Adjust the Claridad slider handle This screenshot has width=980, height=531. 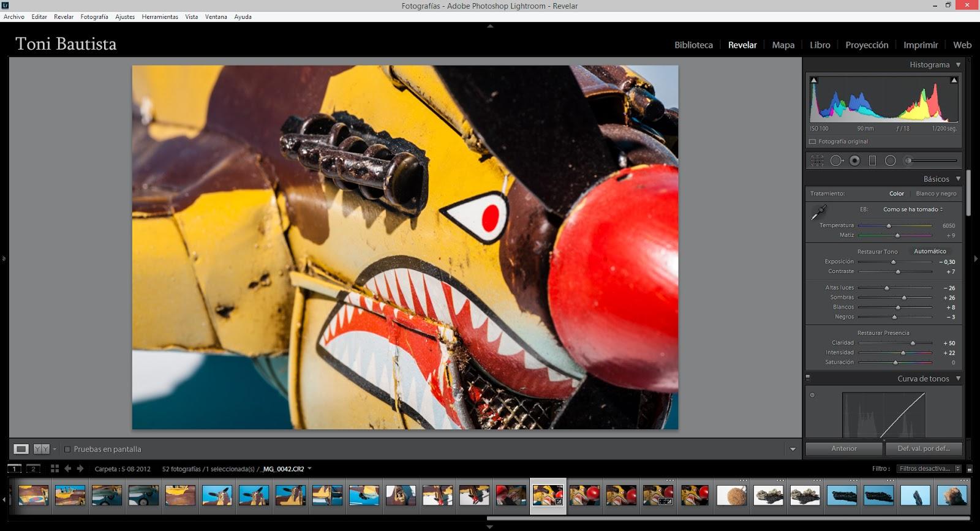[x=913, y=343]
